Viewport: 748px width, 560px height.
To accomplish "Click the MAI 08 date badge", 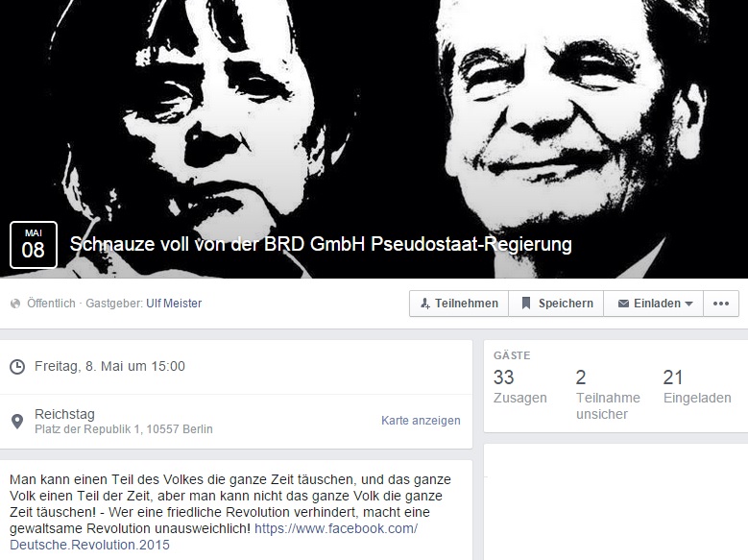I will pos(34,244).
